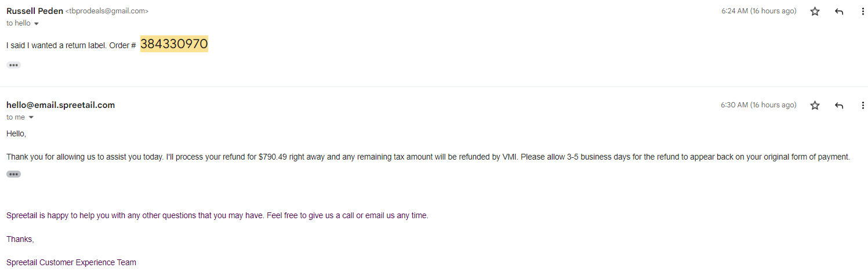The height and width of the screenshot is (271, 868).
Task: Click the tbprodeals@gmail.com address
Action: (107, 11)
